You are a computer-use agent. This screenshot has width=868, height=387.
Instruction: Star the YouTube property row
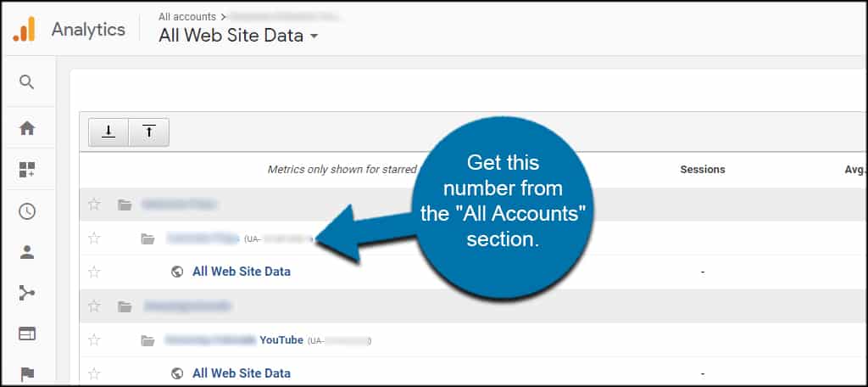95,339
